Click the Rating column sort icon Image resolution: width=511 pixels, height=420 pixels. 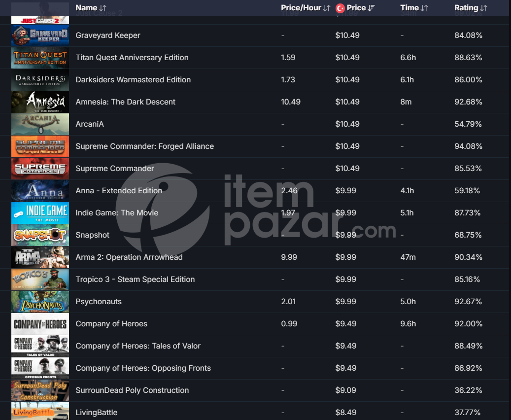483,8
